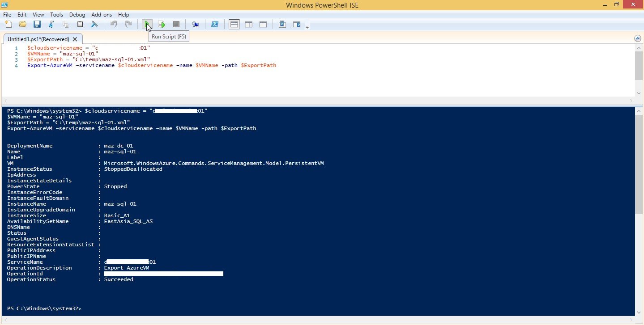Copy selection with the Copy icon
The width and height of the screenshot is (644, 325).
click(66, 24)
